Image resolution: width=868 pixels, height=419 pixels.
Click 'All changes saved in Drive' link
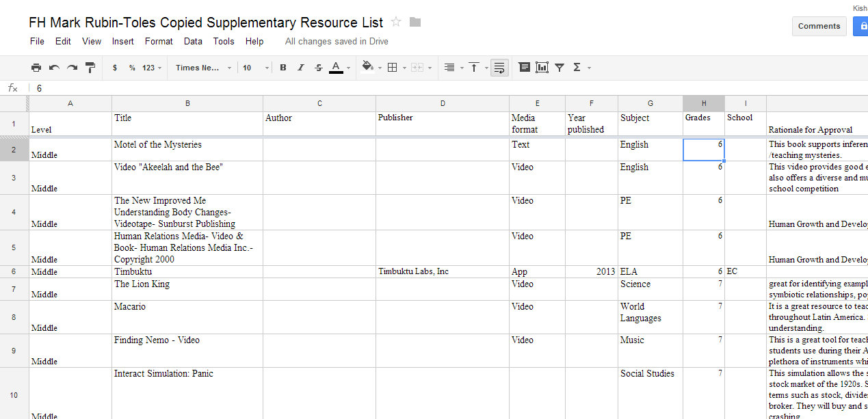pos(337,41)
